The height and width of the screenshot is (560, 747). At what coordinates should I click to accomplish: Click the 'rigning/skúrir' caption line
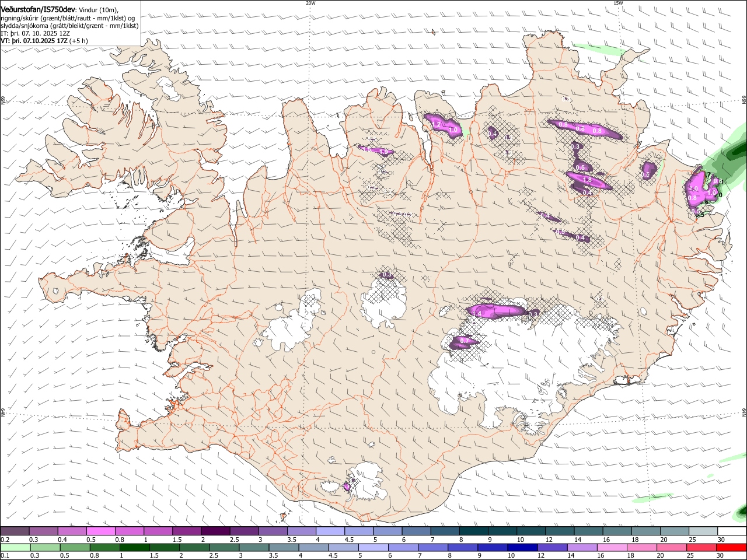tap(68, 18)
